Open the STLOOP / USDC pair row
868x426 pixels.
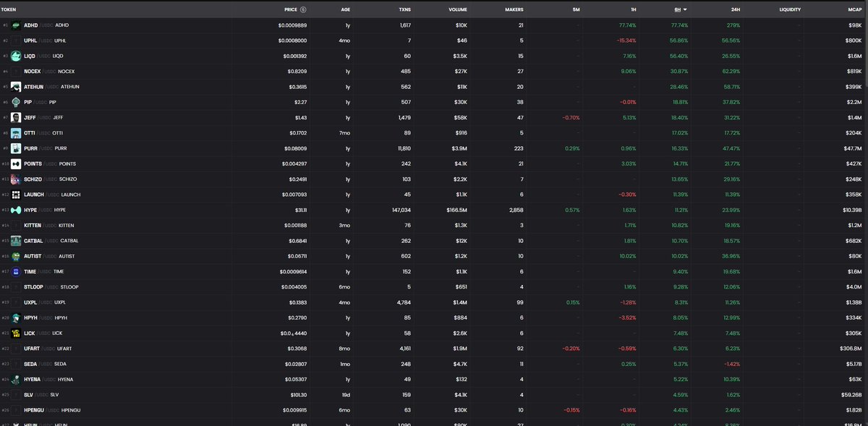click(434, 286)
